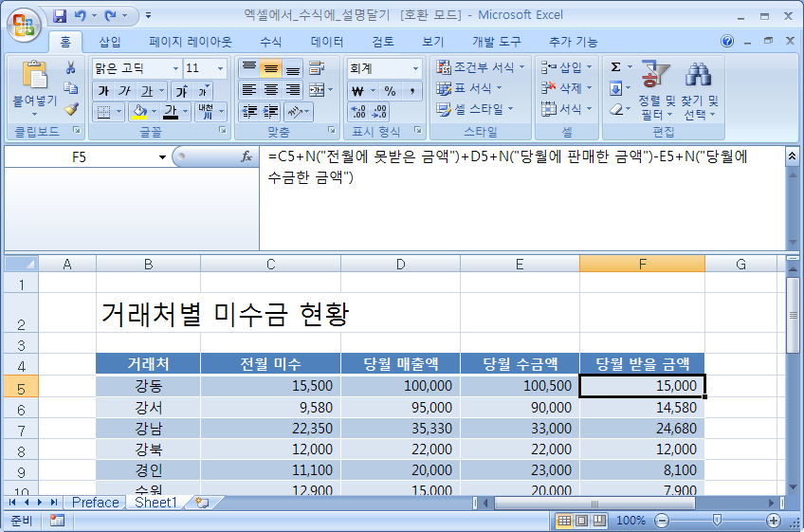Apply percent style format
The image size is (804, 532).
pos(391,91)
